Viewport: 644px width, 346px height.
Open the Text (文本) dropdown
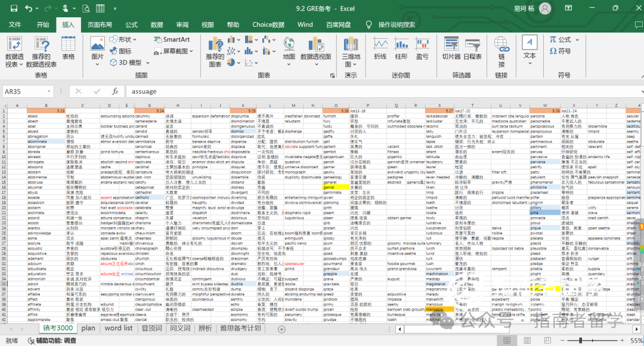[x=530, y=51]
